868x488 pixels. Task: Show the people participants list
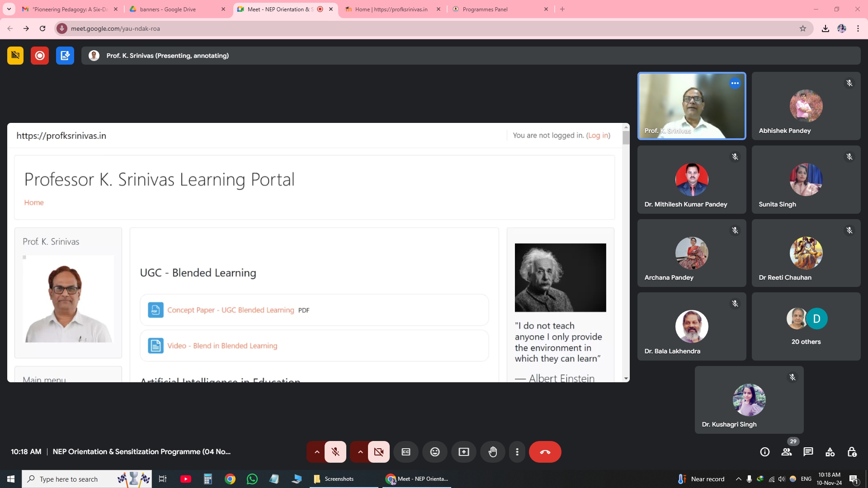[787, 452]
